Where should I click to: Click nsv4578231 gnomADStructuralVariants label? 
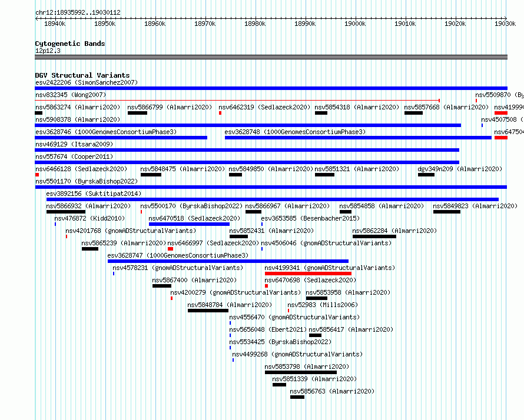click(x=178, y=268)
